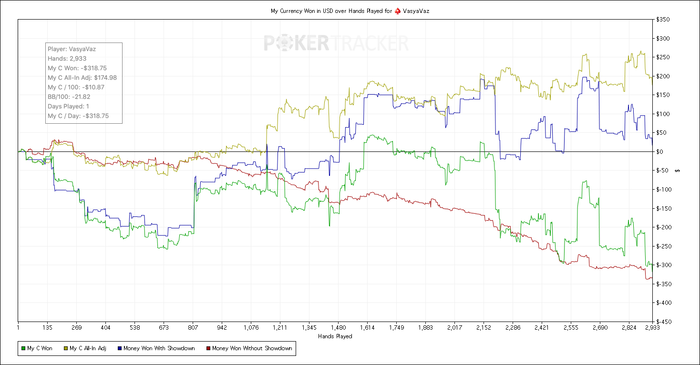Click the 'BB/100: -21.82' stat line
Image resolution: width=700 pixels, height=365 pixels.
69,97
